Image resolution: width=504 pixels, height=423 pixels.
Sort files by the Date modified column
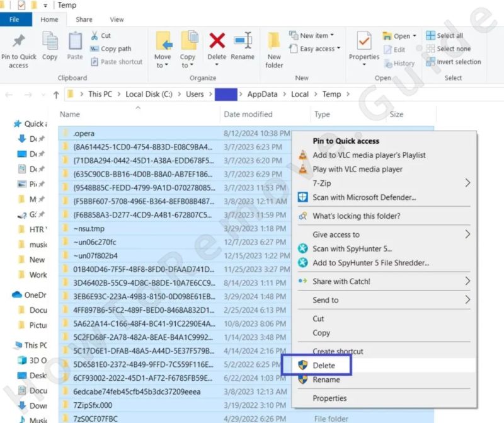coord(249,114)
